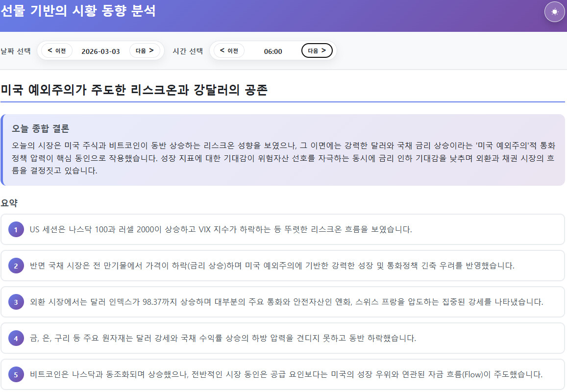
Task: Click the 비트코인 나스닥 동조화 summary item
Action: [286, 375]
